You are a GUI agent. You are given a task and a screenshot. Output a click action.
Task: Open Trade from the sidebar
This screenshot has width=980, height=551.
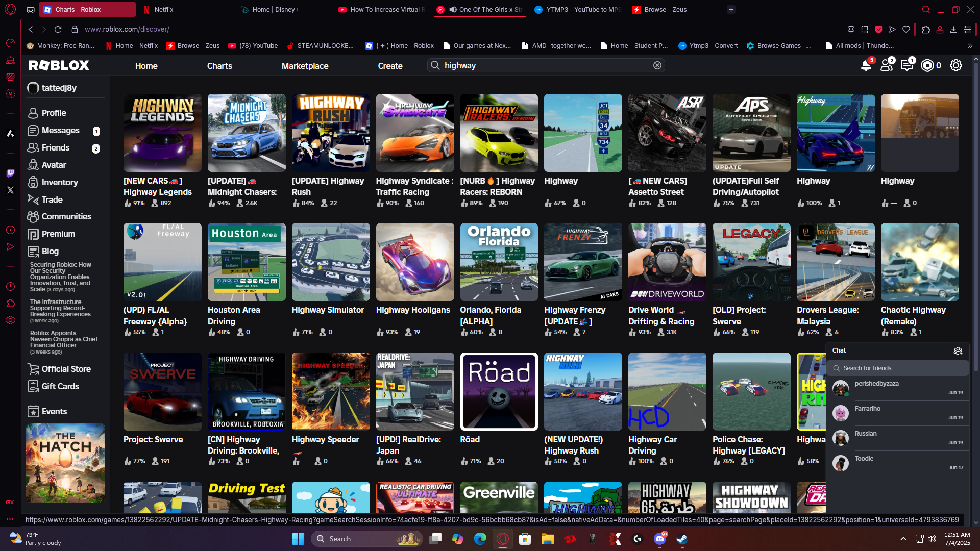(52, 199)
